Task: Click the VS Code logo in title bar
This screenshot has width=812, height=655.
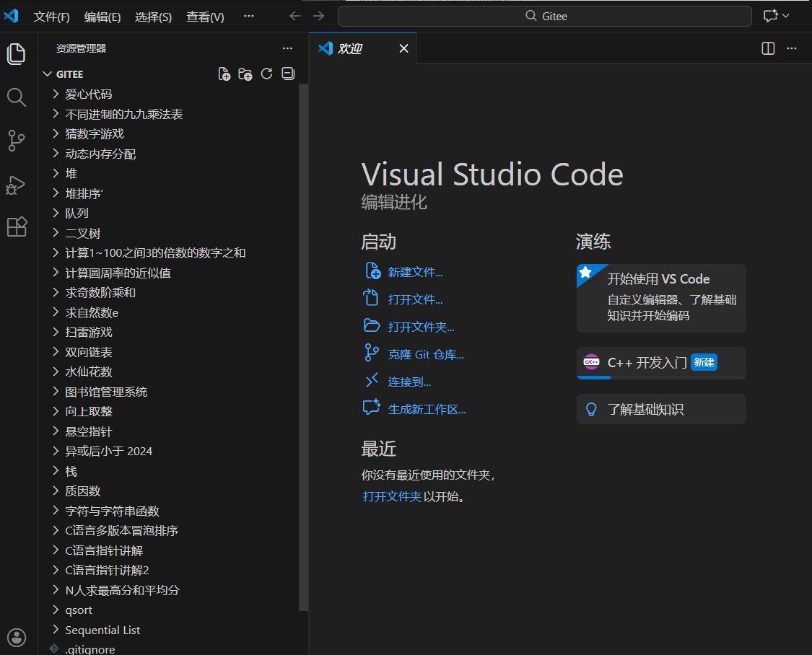Action: 11,16
